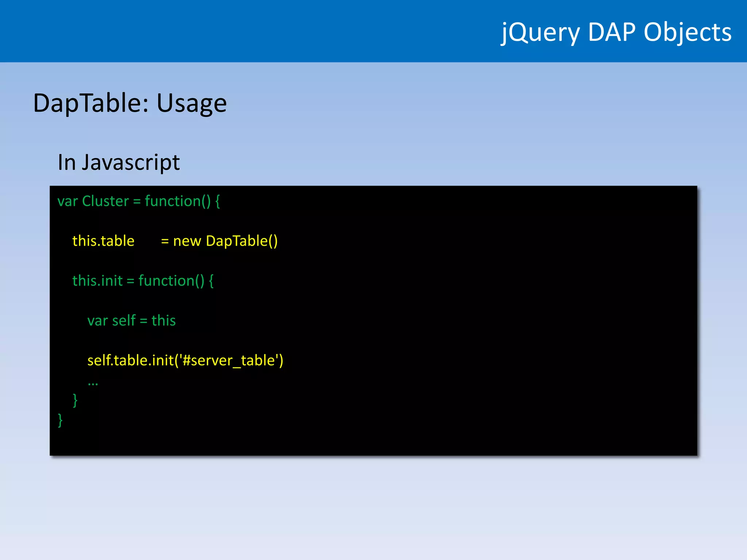Click the 'jQuery DAP Objects' slide header
747x560 pixels.
pyautogui.click(x=616, y=32)
